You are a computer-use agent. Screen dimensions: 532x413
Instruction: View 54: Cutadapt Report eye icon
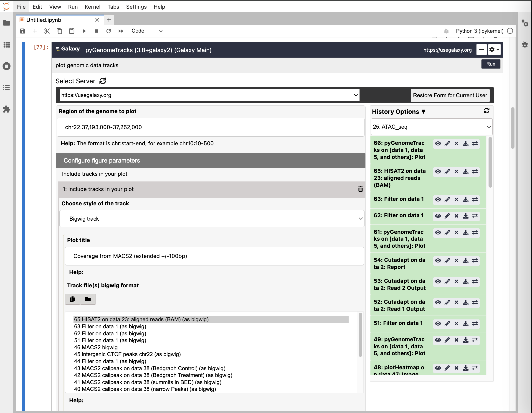click(438, 260)
